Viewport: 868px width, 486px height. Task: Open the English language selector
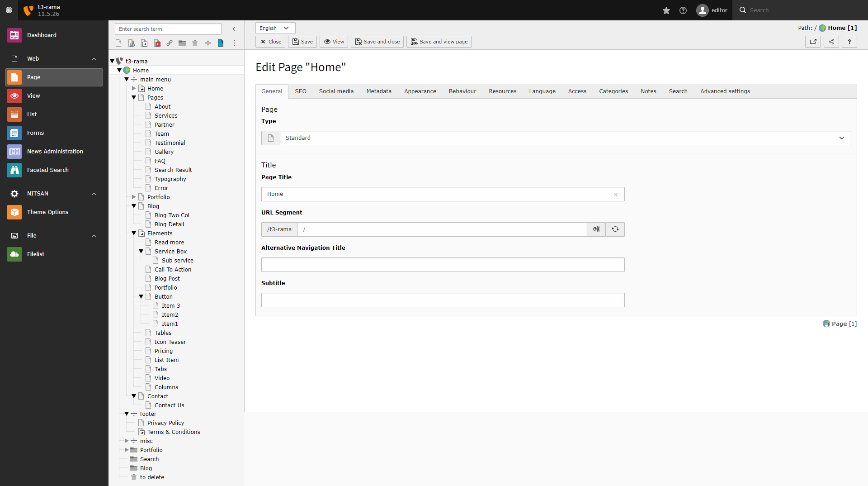(x=274, y=28)
